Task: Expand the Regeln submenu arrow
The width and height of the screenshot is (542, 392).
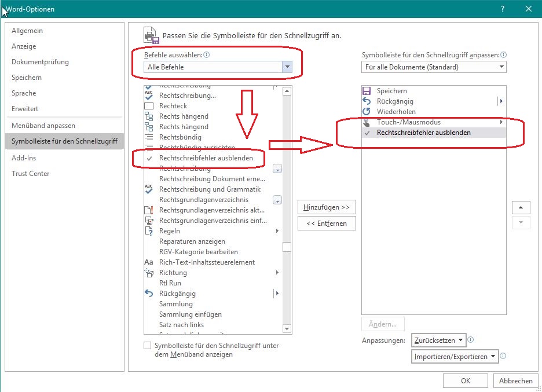Action: (x=277, y=231)
